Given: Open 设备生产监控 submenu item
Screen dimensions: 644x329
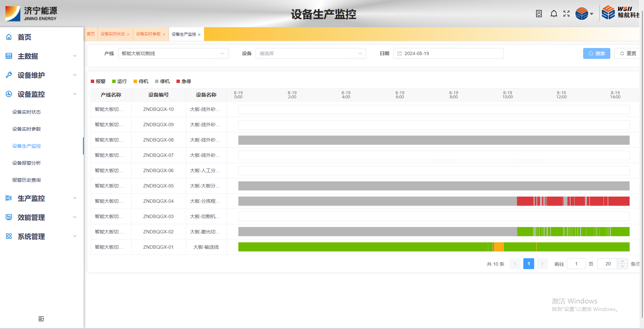Looking at the screenshot, I should pyautogui.click(x=27, y=146).
